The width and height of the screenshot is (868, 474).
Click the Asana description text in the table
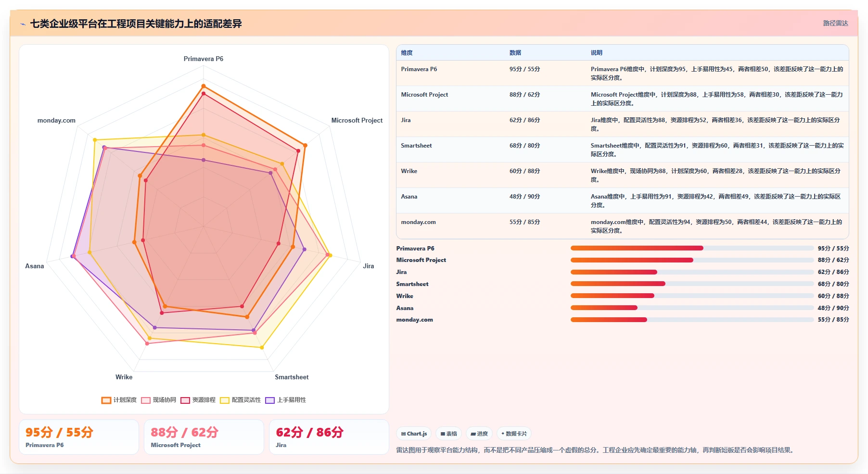pos(716,201)
